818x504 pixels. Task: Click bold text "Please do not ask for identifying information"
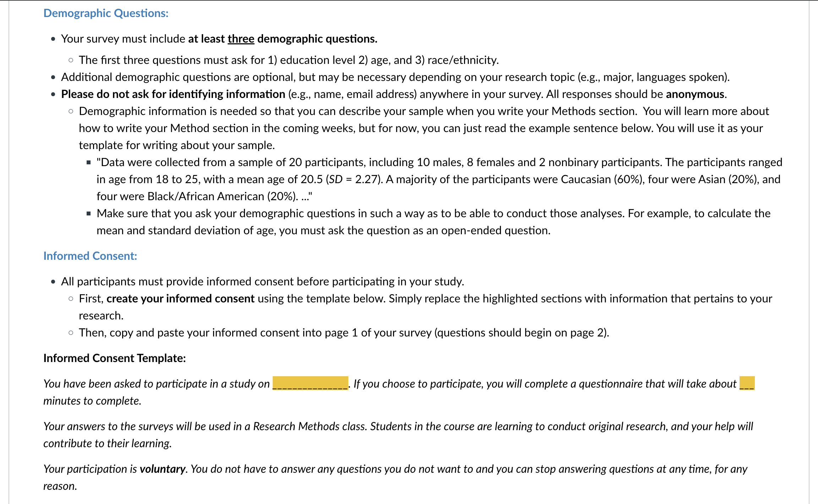(x=173, y=94)
